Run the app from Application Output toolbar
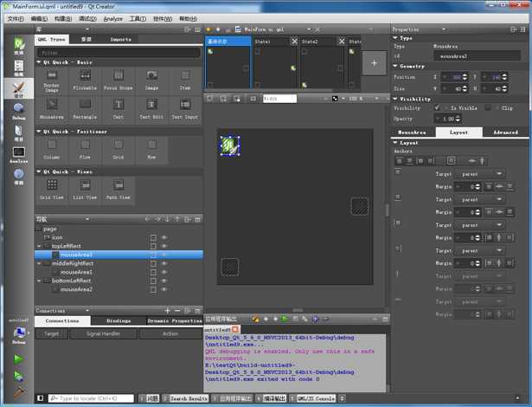The height and width of the screenshot is (407, 532). click(285, 319)
